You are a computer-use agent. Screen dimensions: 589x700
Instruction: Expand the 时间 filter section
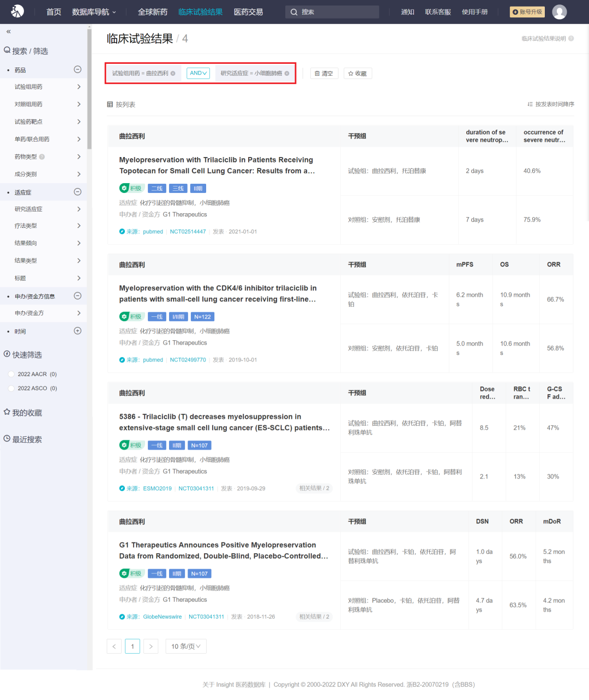tap(77, 331)
